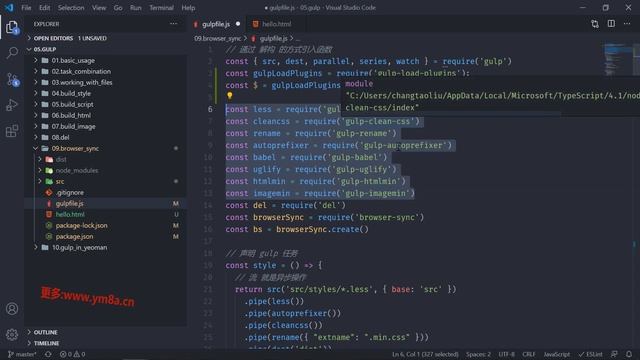Open the Search view in activity bar

(12, 53)
